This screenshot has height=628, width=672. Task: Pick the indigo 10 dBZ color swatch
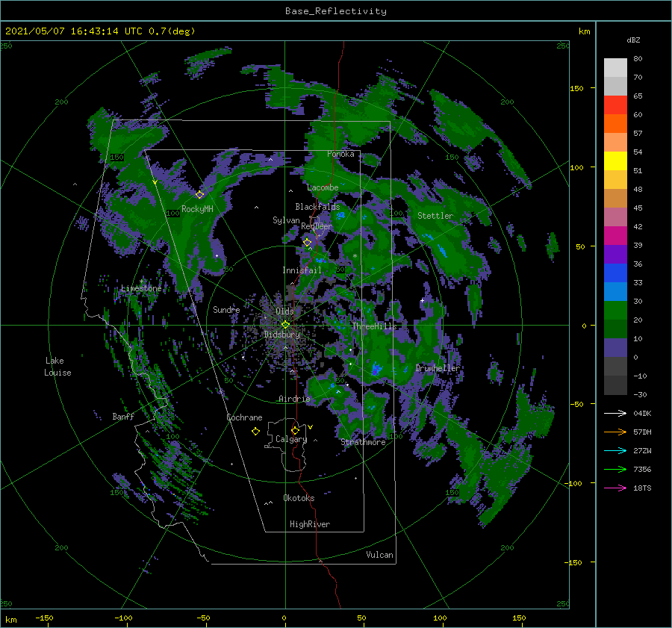[615, 348]
